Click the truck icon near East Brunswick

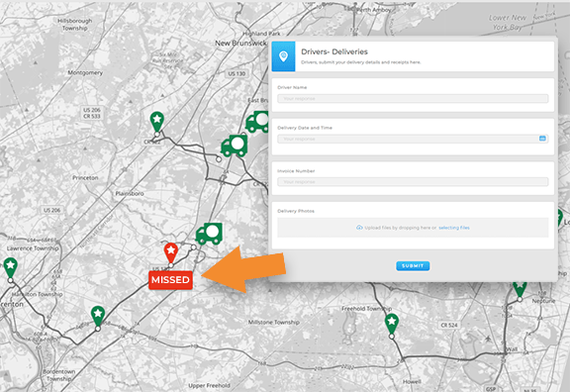[257, 122]
